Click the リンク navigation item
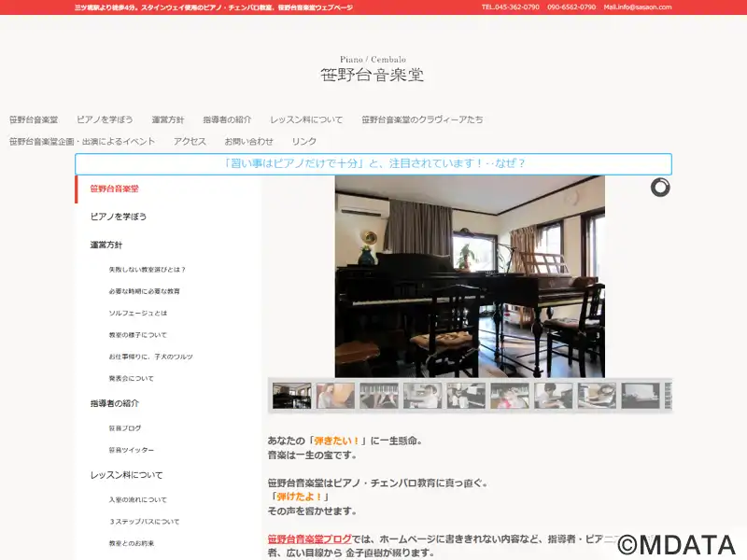The height and width of the screenshot is (560, 747). [x=304, y=142]
